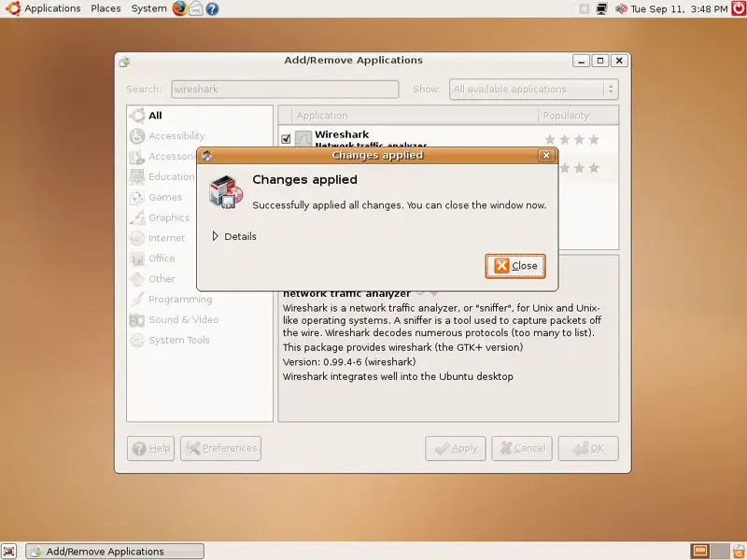Select the Internet category icon
The height and width of the screenshot is (560, 747).
point(136,238)
